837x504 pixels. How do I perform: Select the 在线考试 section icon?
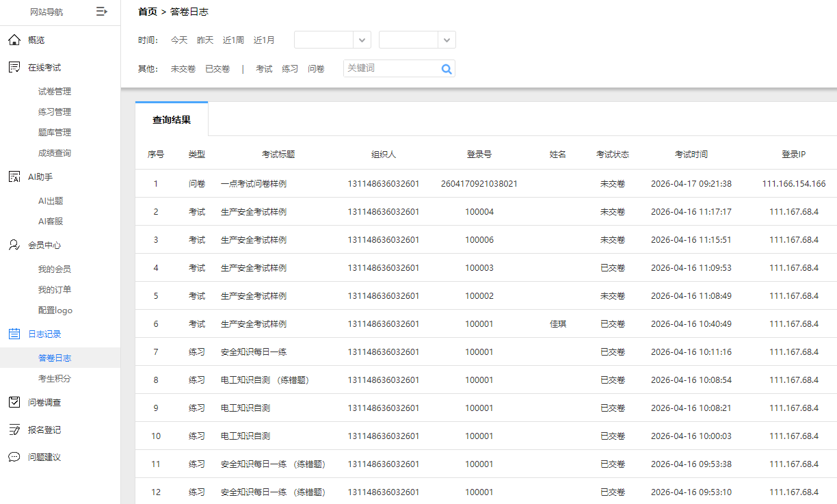pyautogui.click(x=12, y=66)
